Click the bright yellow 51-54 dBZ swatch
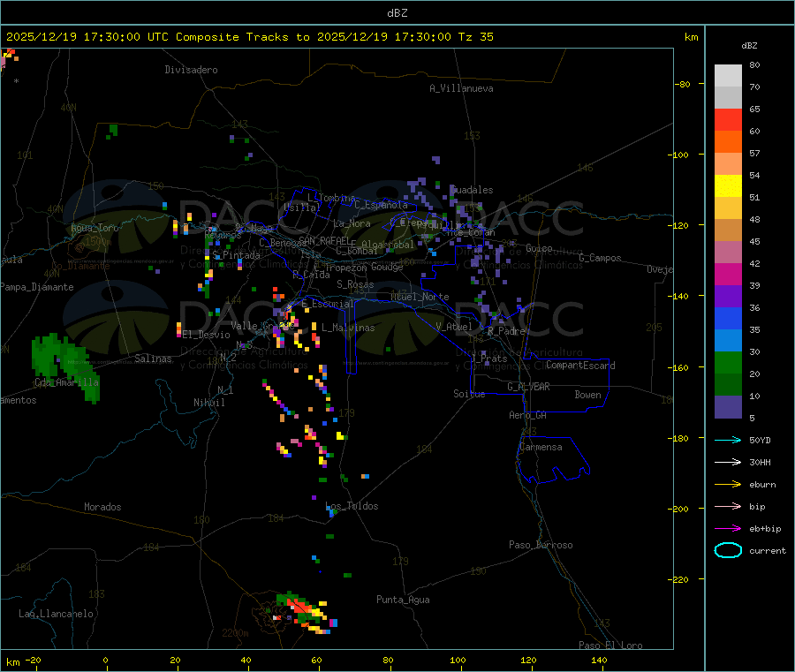 tap(728, 186)
